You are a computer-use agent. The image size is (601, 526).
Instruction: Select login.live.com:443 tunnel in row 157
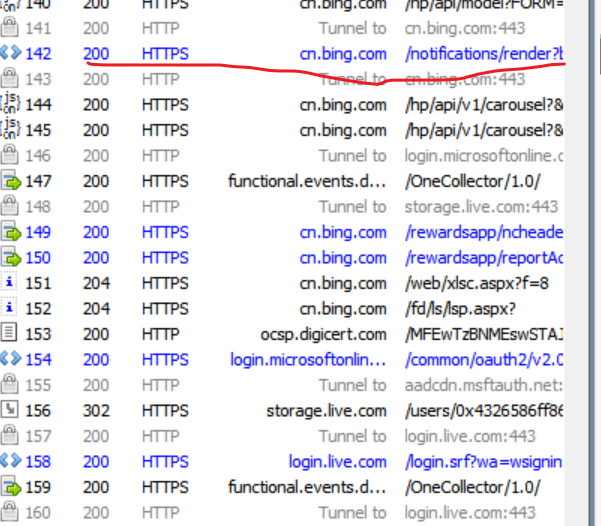(470, 436)
